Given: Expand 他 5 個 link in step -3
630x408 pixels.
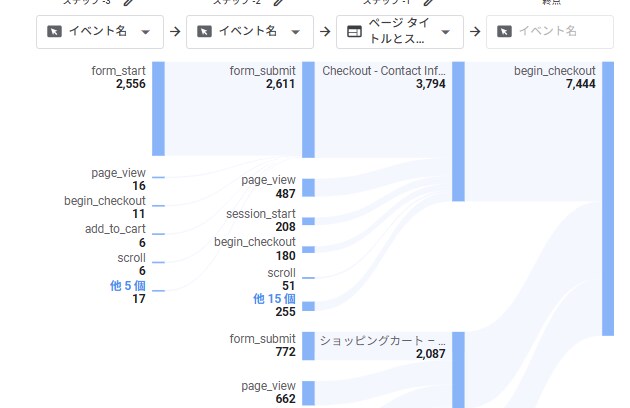Looking at the screenshot, I should [x=128, y=286].
